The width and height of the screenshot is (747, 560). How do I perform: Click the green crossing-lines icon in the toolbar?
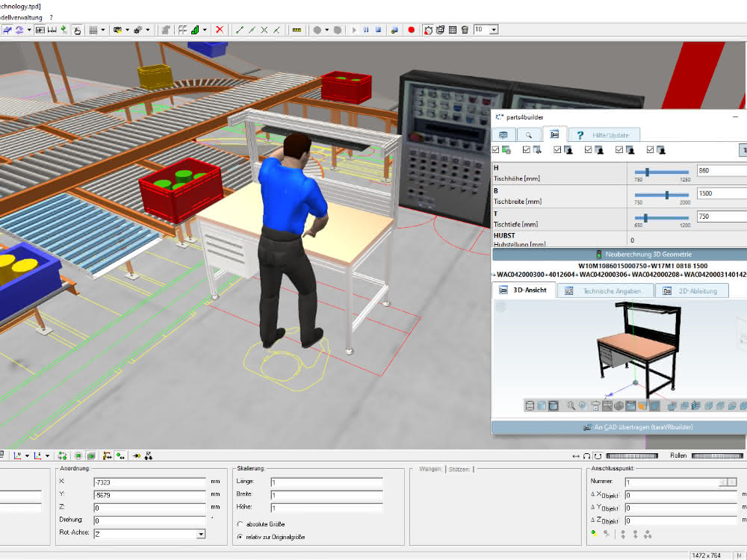[264, 30]
